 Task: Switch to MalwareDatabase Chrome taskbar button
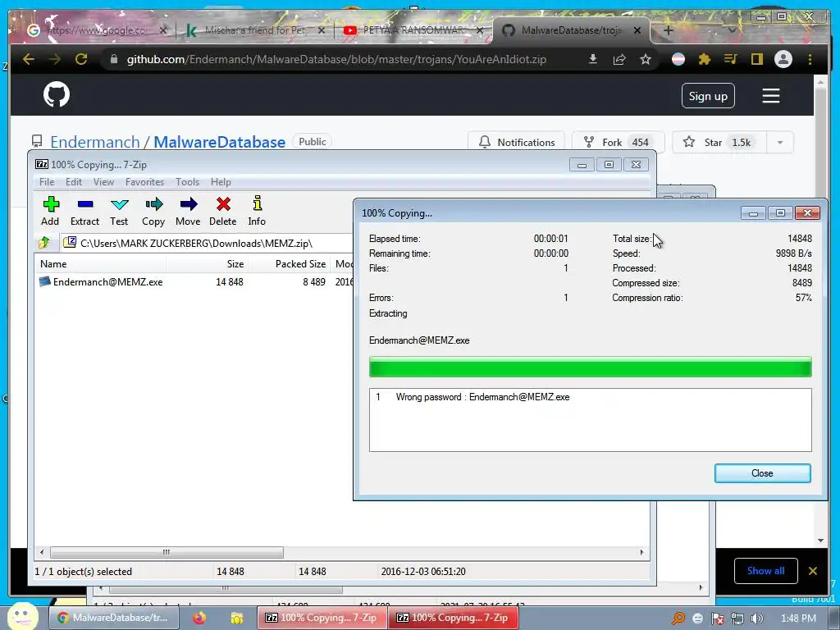(x=112, y=618)
